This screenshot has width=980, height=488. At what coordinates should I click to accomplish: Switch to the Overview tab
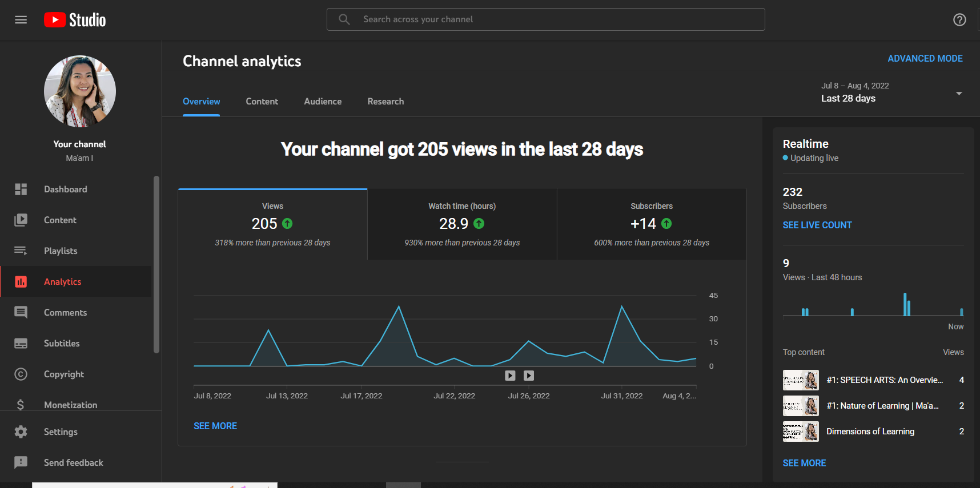201,102
